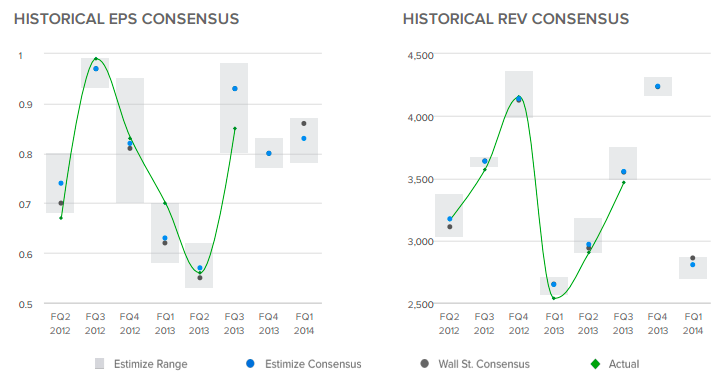722x387 pixels.
Task: Click the gray Estimize range bar for EPS FQ4 2013
Action: tap(269, 153)
